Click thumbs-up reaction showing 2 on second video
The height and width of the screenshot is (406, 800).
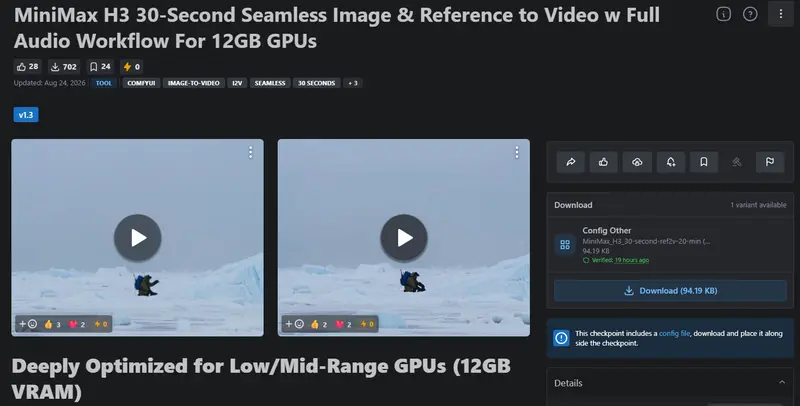tap(318, 324)
